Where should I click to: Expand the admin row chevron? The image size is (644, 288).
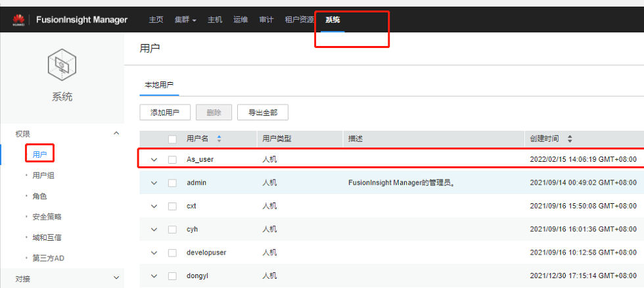154,183
